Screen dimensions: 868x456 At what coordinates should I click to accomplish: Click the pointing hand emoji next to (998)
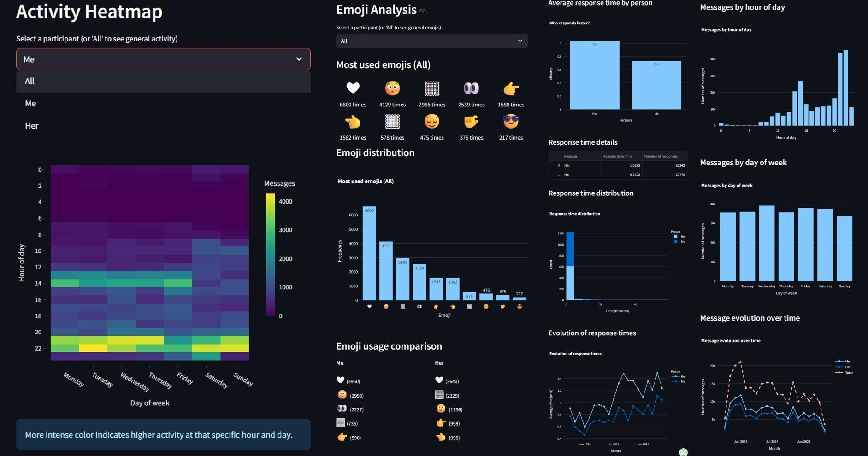click(x=441, y=422)
